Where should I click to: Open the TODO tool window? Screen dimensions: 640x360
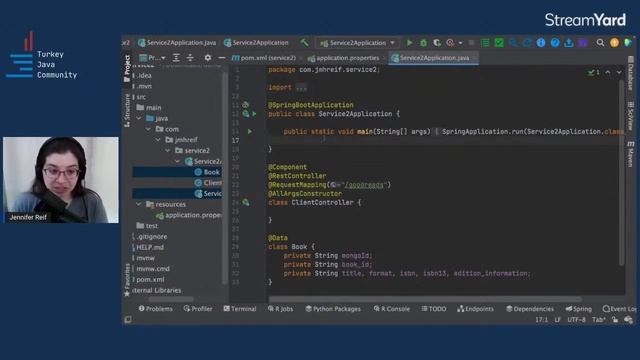tap(434, 309)
